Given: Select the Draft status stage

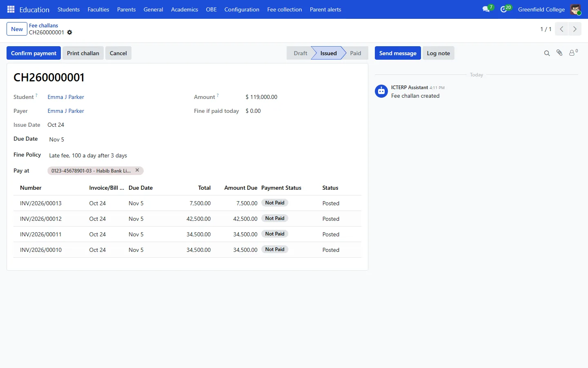Looking at the screenshot, I should tap(300, 53).
